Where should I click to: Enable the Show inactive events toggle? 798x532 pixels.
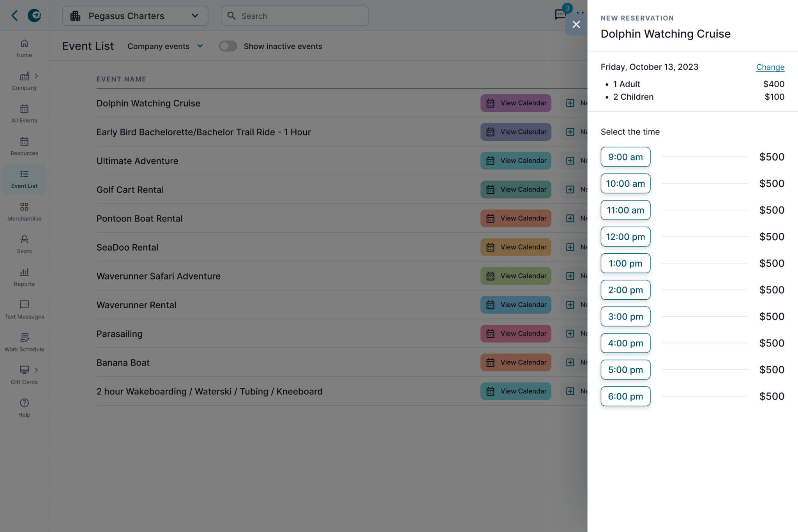point(228,46)
